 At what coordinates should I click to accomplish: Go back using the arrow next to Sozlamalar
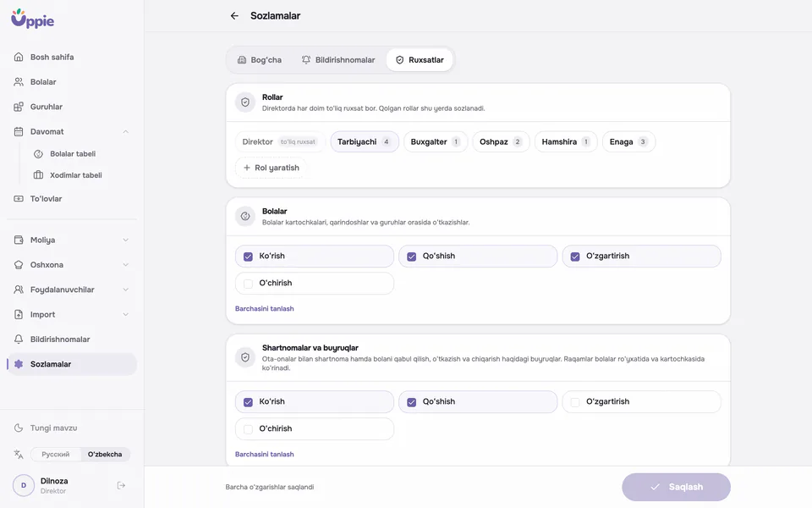[x=234, y=16]
